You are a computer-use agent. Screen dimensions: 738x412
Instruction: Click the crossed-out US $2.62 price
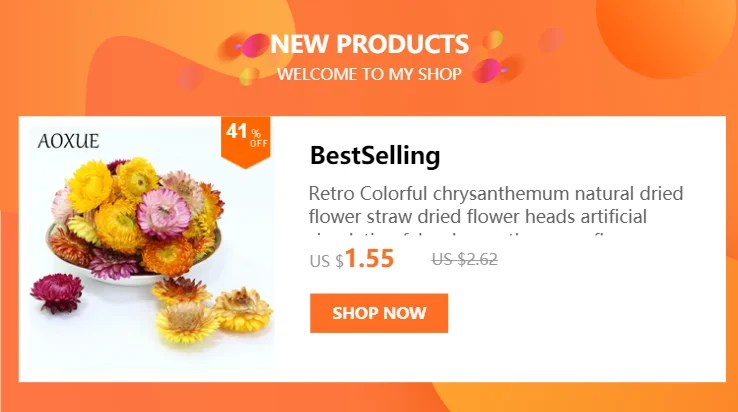(465, 259)
